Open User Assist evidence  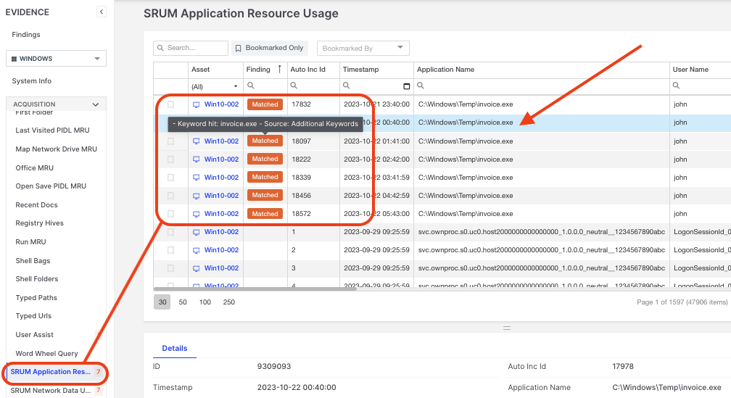point(34,335)
